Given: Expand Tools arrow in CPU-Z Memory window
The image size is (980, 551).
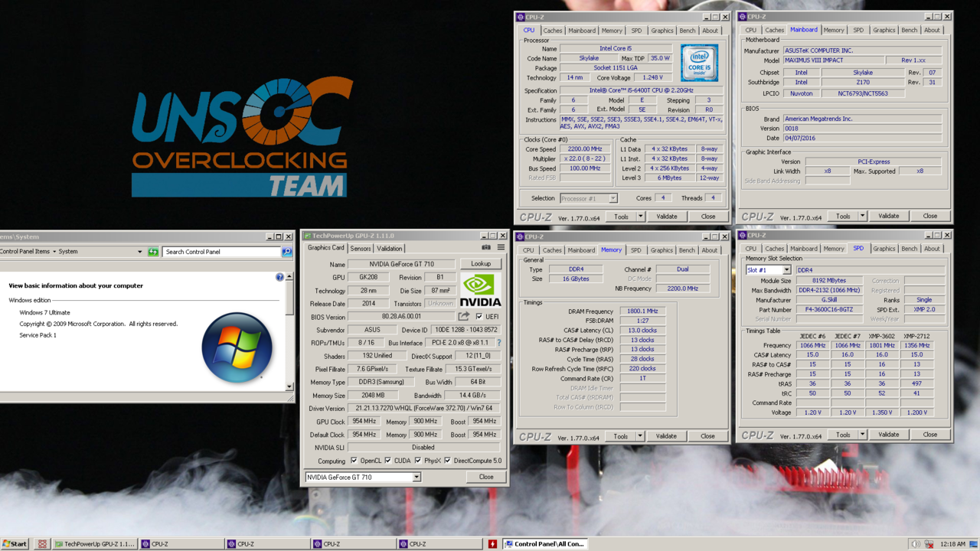Looking at the screenshot, I should point(640,436).
